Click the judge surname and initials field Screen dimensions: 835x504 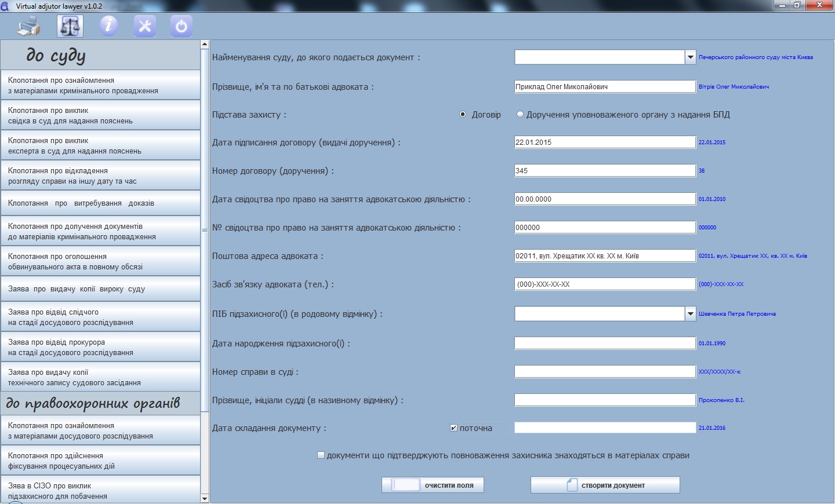coord(605,400)
